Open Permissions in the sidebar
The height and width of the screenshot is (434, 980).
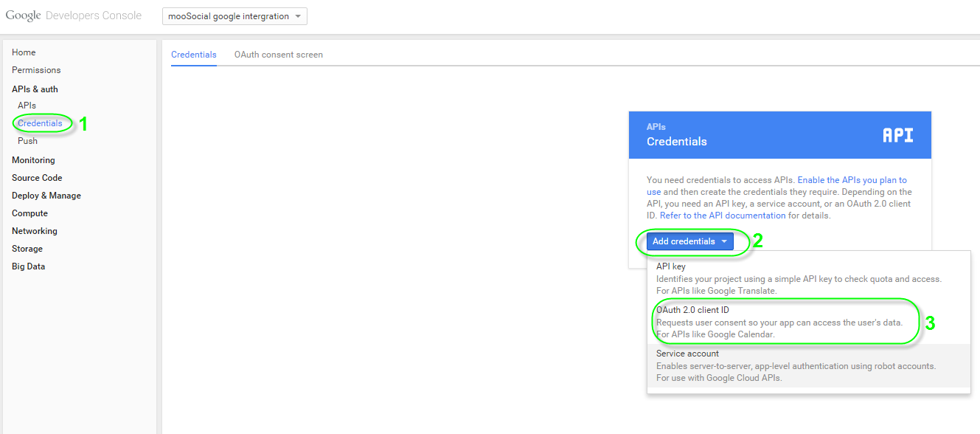(36, 70)
